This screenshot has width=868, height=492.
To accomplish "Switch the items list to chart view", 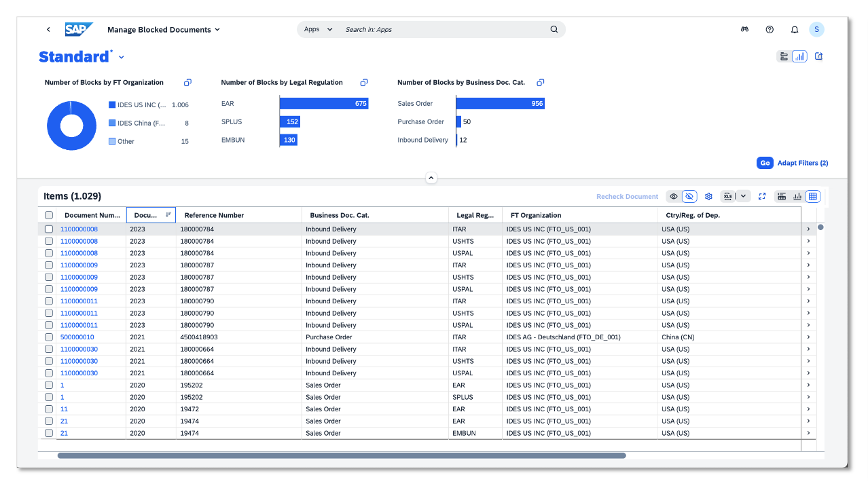I will click(x=797, y=196).
